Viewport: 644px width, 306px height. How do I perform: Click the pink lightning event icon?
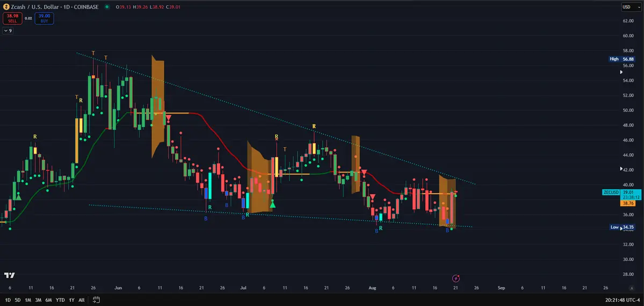[x=456, y=279]
